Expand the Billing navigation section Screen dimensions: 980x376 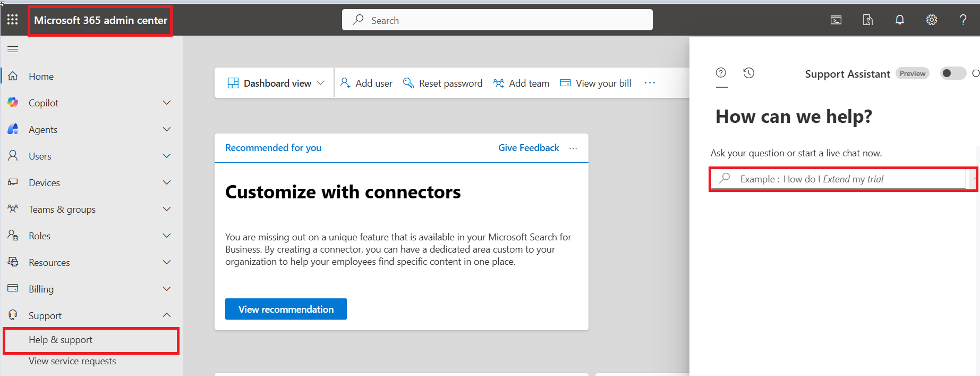pyautogui.click(x=167, y=289)
